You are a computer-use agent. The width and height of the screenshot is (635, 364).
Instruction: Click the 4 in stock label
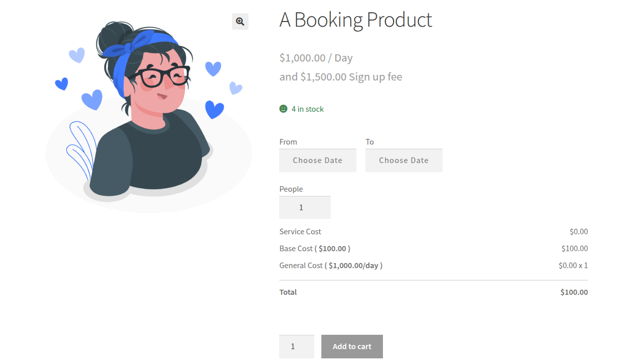pos(307,109)
